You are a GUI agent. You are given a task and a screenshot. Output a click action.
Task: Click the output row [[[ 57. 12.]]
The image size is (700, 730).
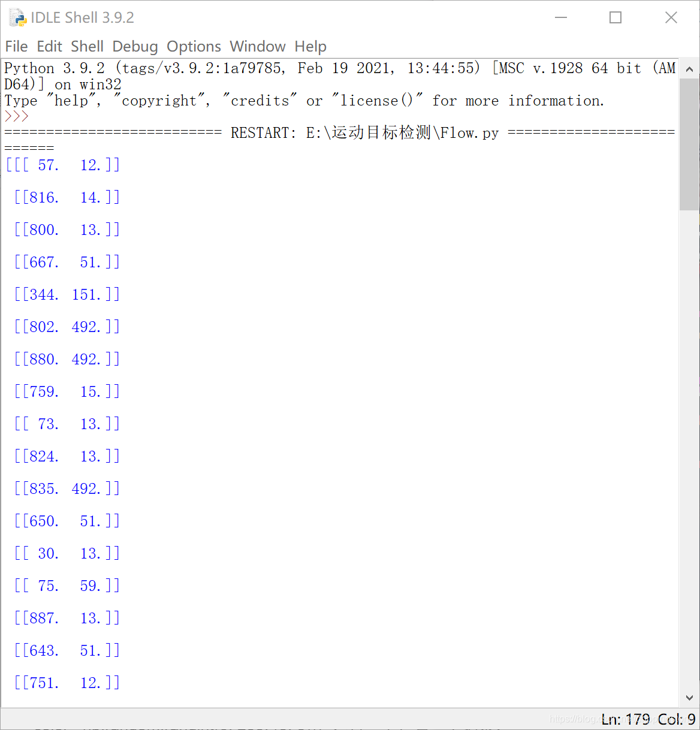[x=62, y=165]
